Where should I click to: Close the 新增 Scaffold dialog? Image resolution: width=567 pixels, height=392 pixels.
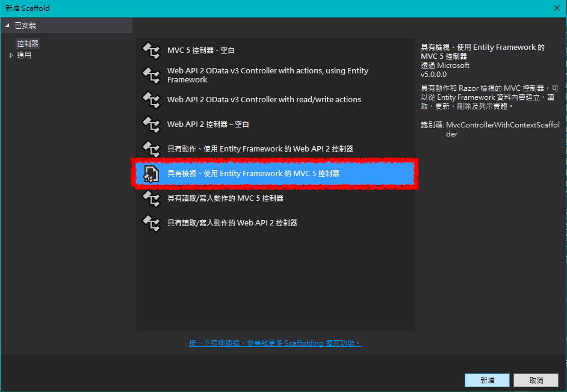point(556,8)
